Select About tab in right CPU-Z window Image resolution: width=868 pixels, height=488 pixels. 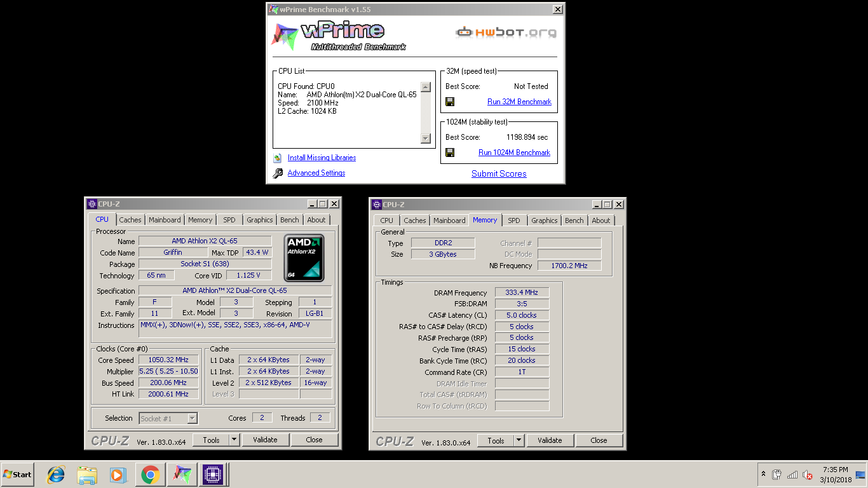point(601,220)
